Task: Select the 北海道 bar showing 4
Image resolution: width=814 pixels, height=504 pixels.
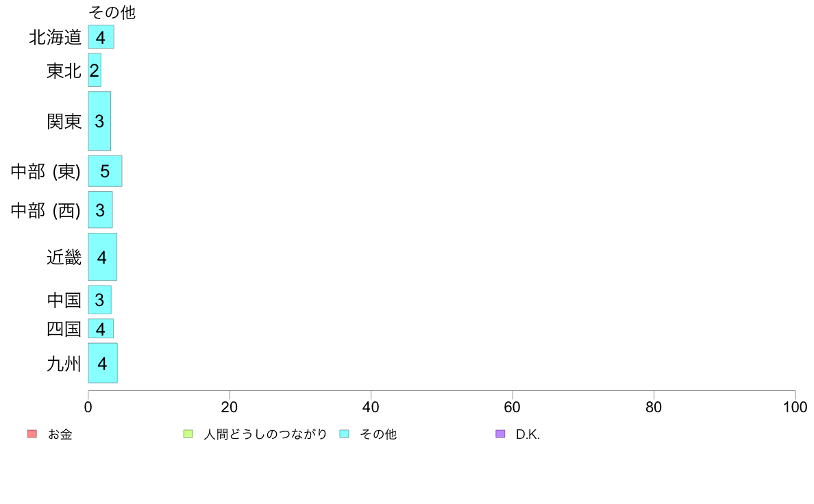Action: click(101, 37)
